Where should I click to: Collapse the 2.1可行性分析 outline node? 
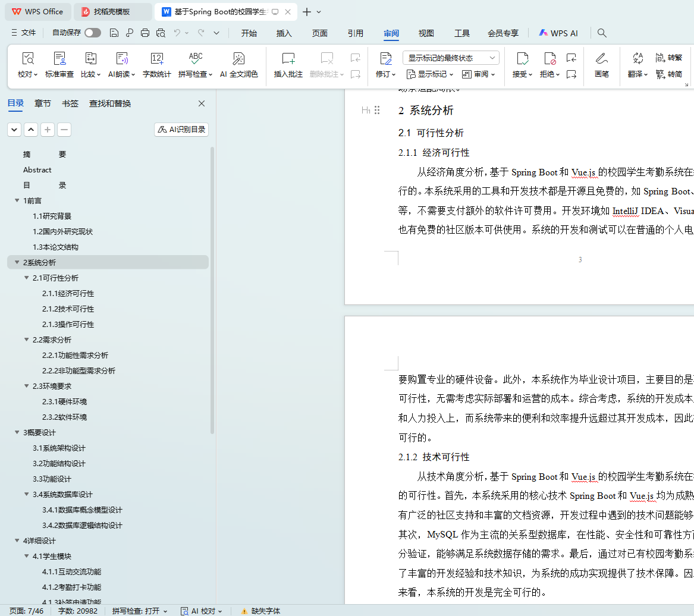pos(27,278)
